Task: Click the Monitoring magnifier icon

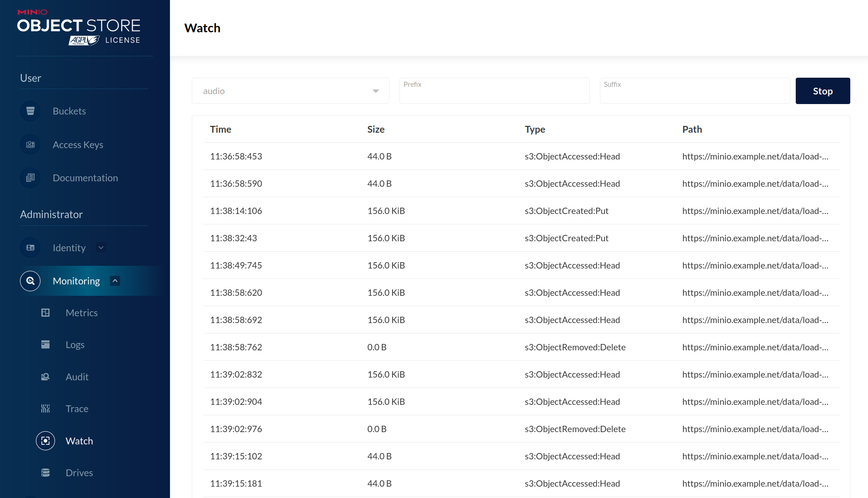Action: click(30, 281)
